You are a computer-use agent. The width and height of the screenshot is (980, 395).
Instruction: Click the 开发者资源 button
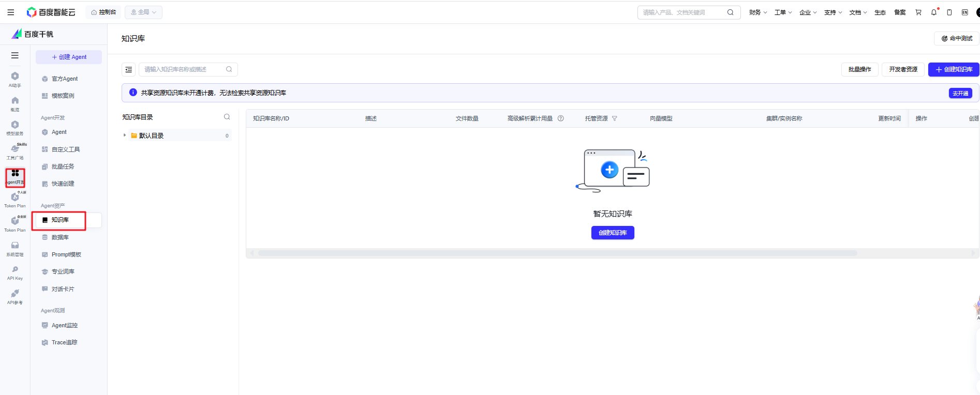tap(903, 69)
